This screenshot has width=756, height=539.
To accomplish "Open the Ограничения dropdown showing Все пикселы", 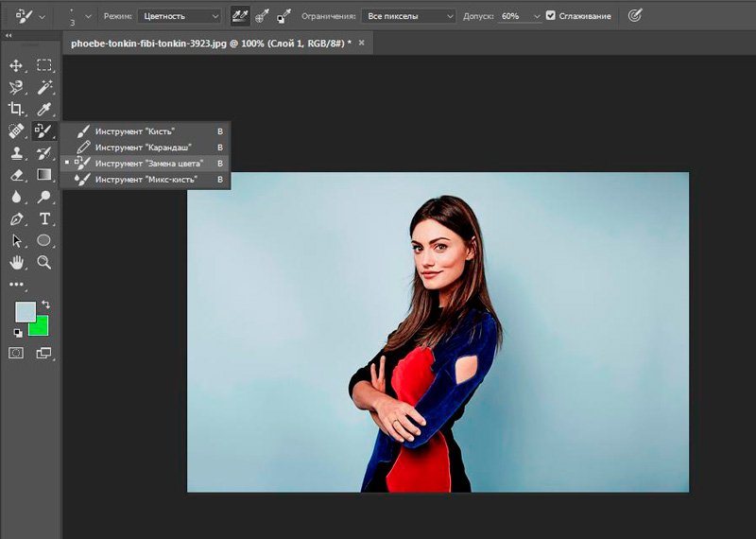I will [x=408, y=16].
